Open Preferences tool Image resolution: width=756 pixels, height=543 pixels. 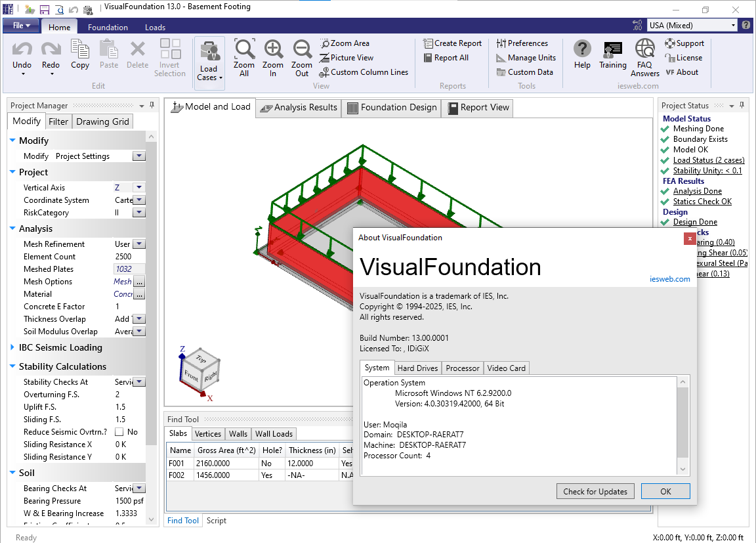(522, 43)
